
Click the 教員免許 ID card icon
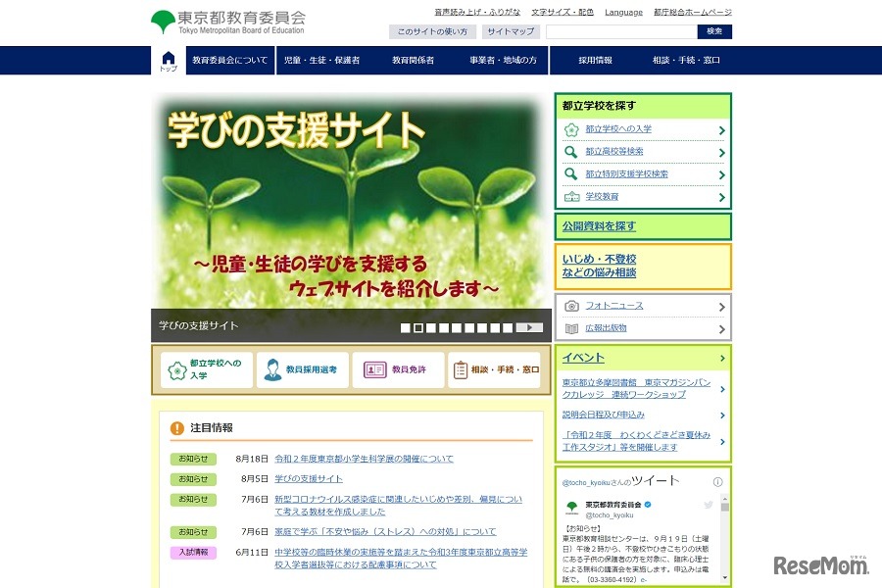373,369
